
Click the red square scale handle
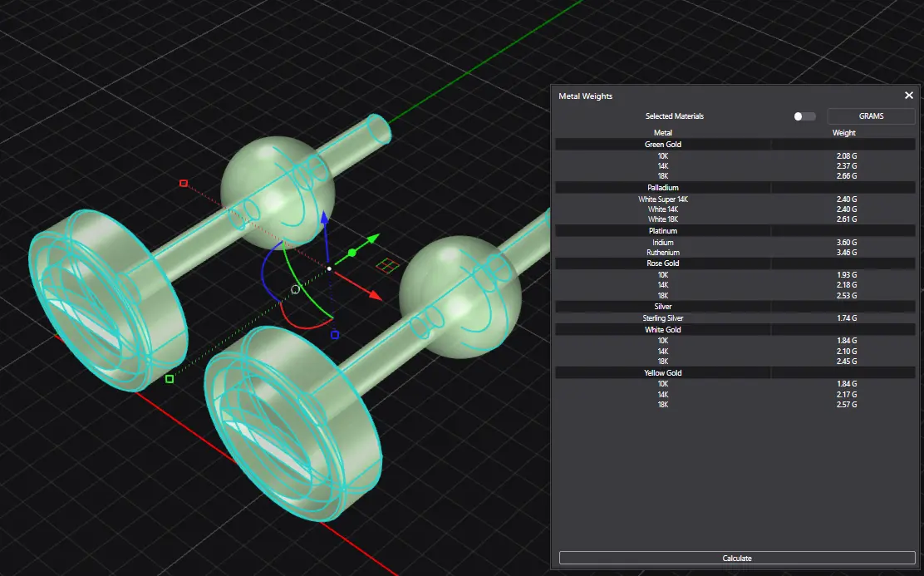pos(184,184)
